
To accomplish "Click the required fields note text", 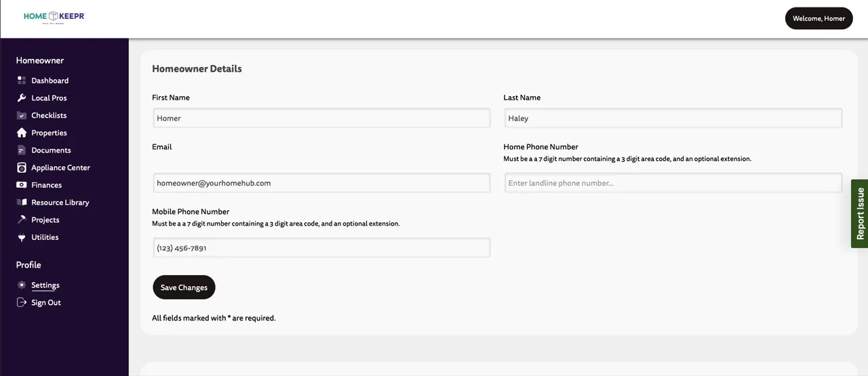I will tap(214, 318).
